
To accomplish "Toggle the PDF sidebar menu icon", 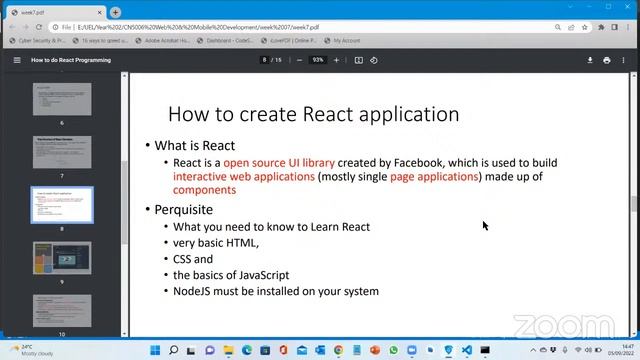I will click(17, 60).
